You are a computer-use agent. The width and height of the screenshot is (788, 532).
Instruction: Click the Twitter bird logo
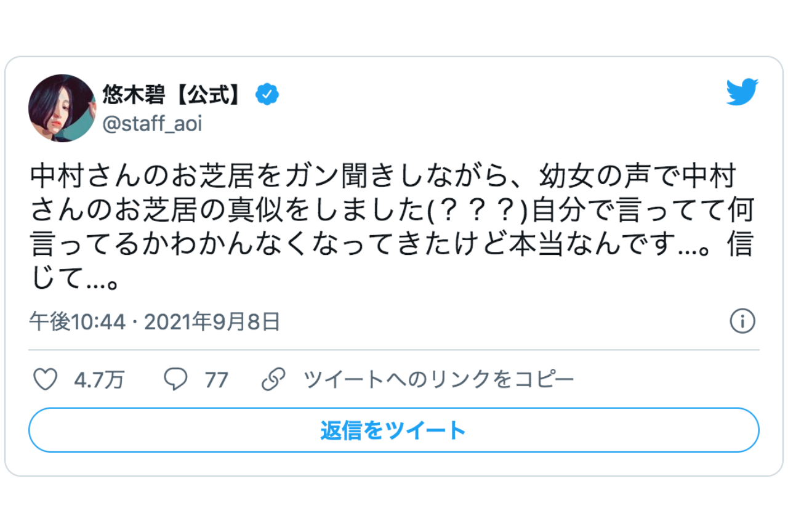click(x=742, y=93)
